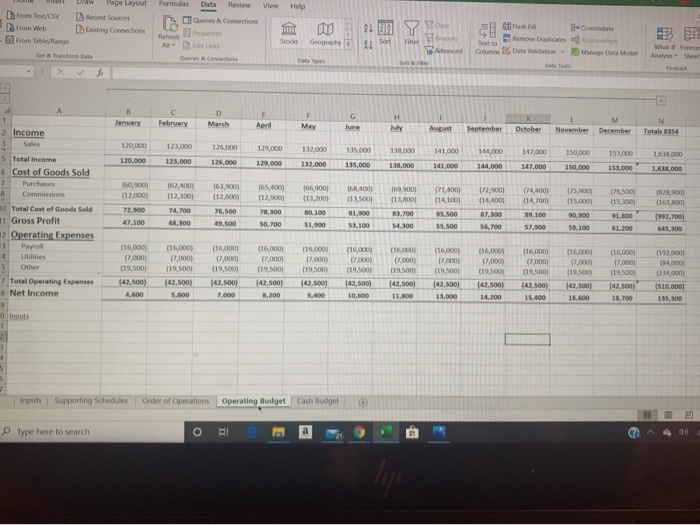Sort Z to A descending

click(x=368, y=44)
